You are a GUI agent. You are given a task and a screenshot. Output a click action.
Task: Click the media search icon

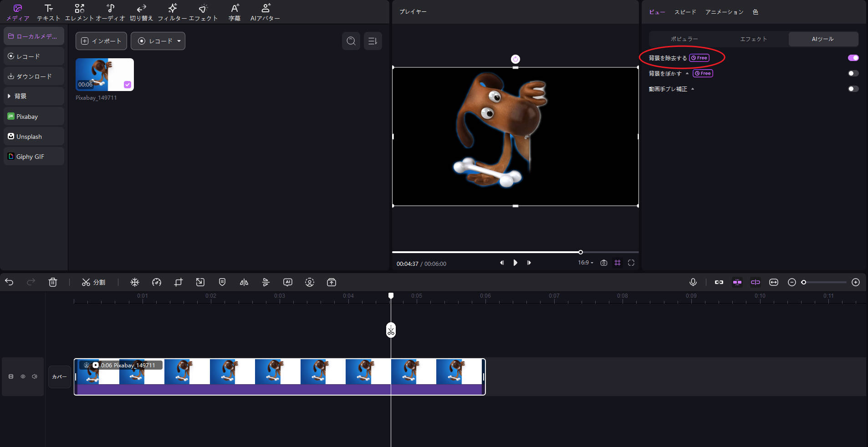tap(351, 41)
